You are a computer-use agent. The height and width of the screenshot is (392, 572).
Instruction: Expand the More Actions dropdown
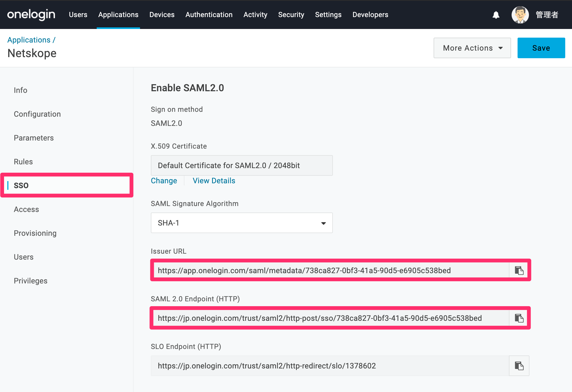(472, 48)
